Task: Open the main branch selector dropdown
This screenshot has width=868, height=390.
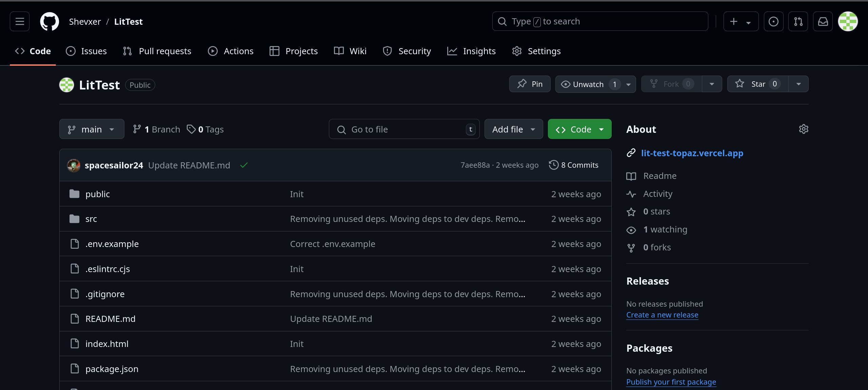Action: 92,129
